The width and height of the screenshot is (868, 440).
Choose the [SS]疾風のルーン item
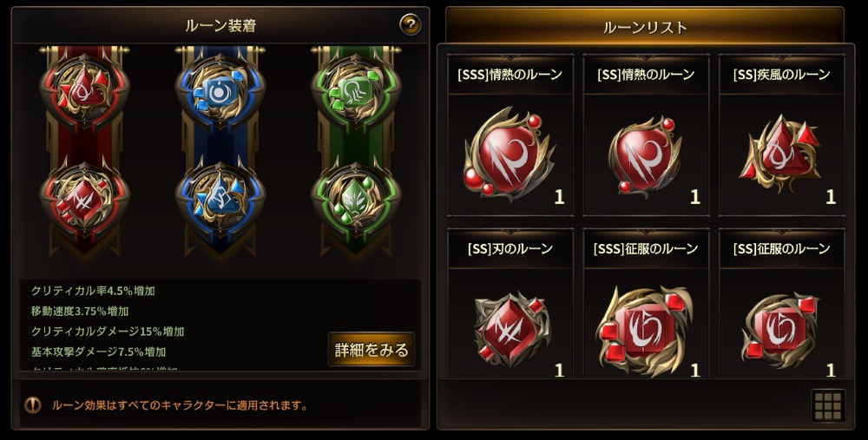(782, 135)
